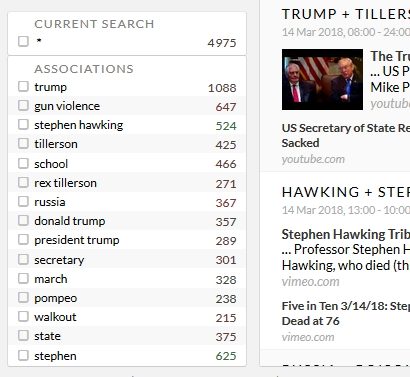Open 'Five in Ten 3/14/18' article link
410x377 pixels.
point(346,313)
